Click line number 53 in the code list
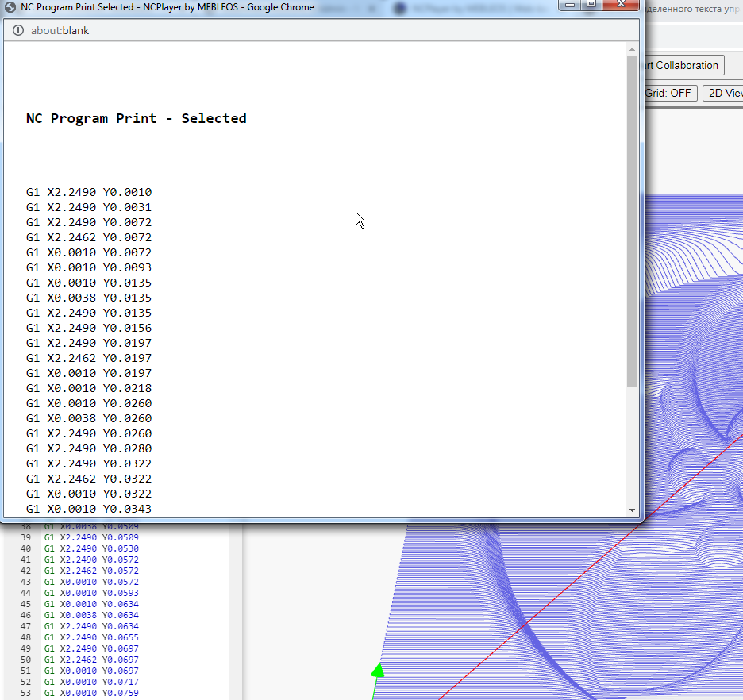Image resolution: width=743 pixels, height=700 pixels. point(25,693)
